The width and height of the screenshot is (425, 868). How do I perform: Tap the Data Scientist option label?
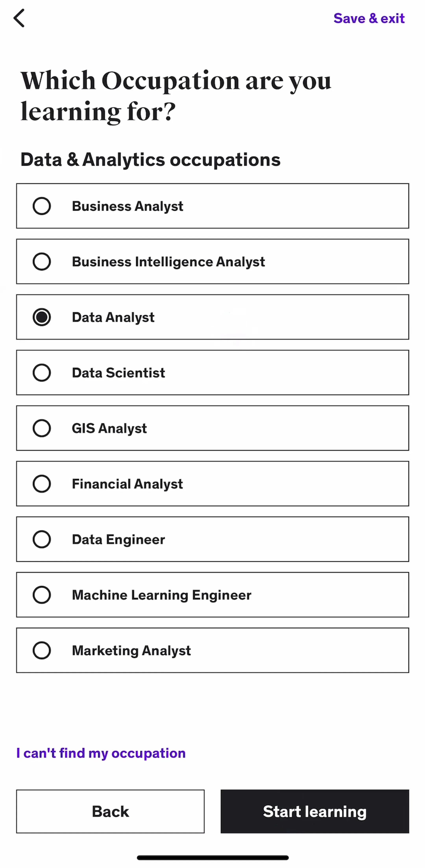coord(119,373)
